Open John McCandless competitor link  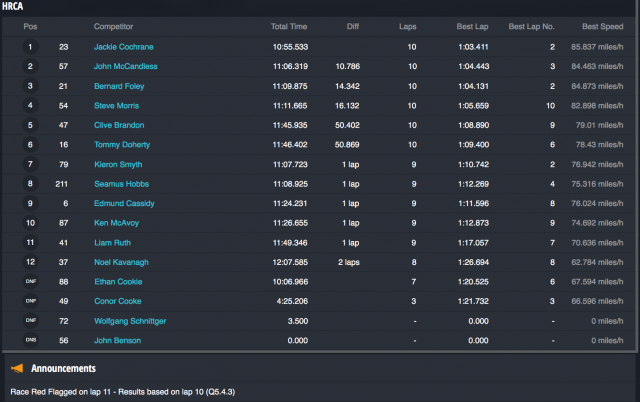[125, 66]
